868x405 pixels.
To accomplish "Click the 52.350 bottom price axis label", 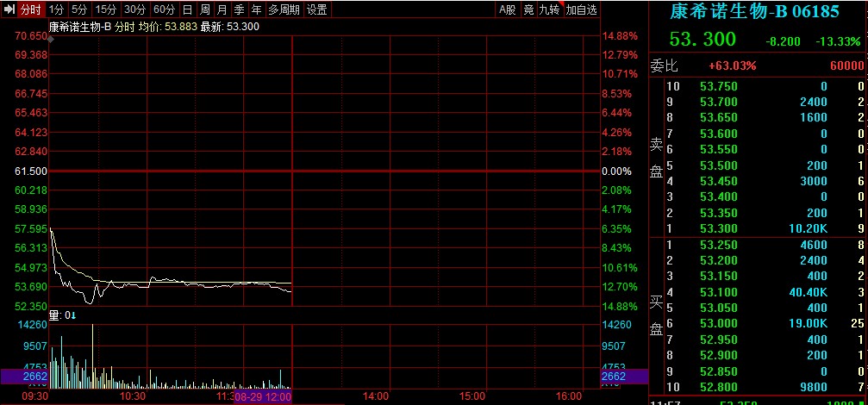I will pos(32,306).
